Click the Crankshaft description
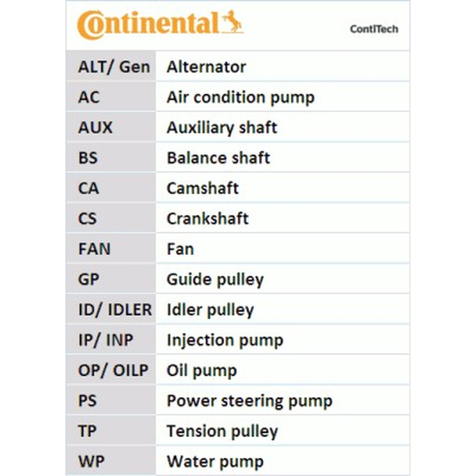This screenshot has width=476, height=476. coord(207,218)
